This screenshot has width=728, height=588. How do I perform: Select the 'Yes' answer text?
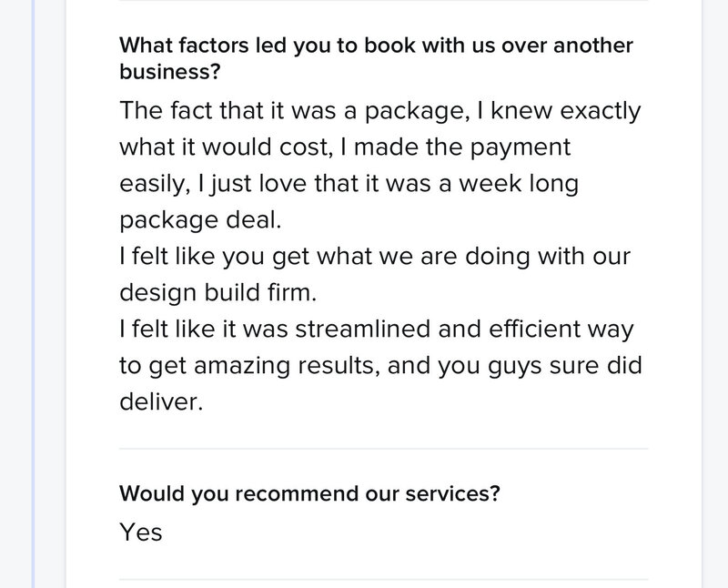coord(141,532)
